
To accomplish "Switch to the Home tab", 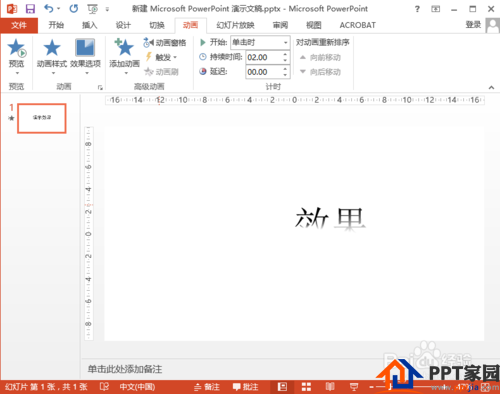I will coord(56,25).
